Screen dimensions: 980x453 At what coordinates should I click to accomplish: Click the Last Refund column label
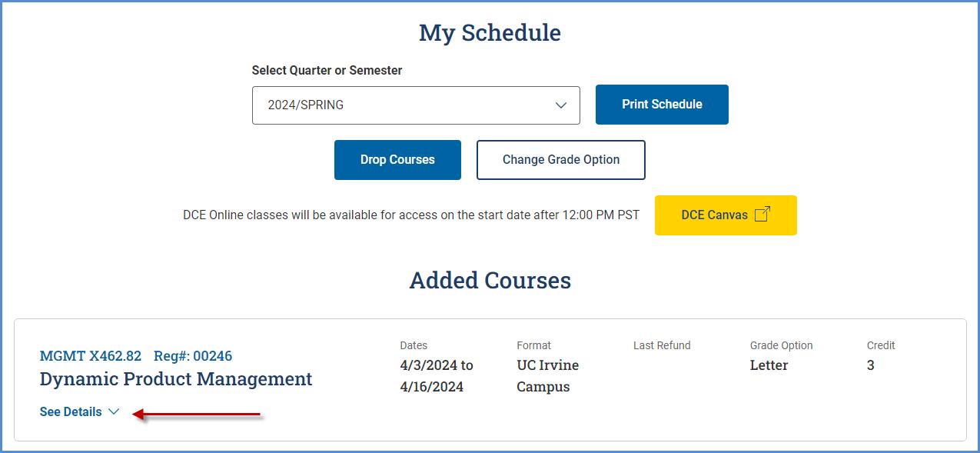[662, 346]
